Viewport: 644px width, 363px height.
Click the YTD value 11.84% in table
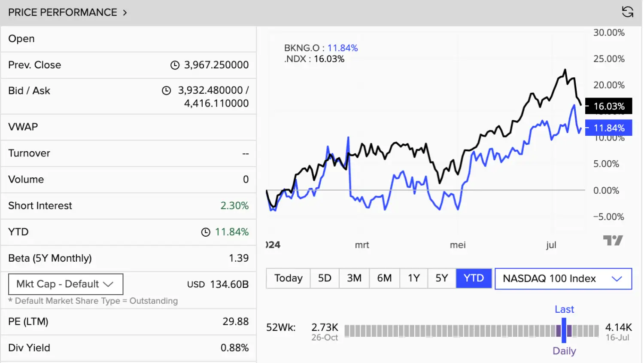coord(232,232)
